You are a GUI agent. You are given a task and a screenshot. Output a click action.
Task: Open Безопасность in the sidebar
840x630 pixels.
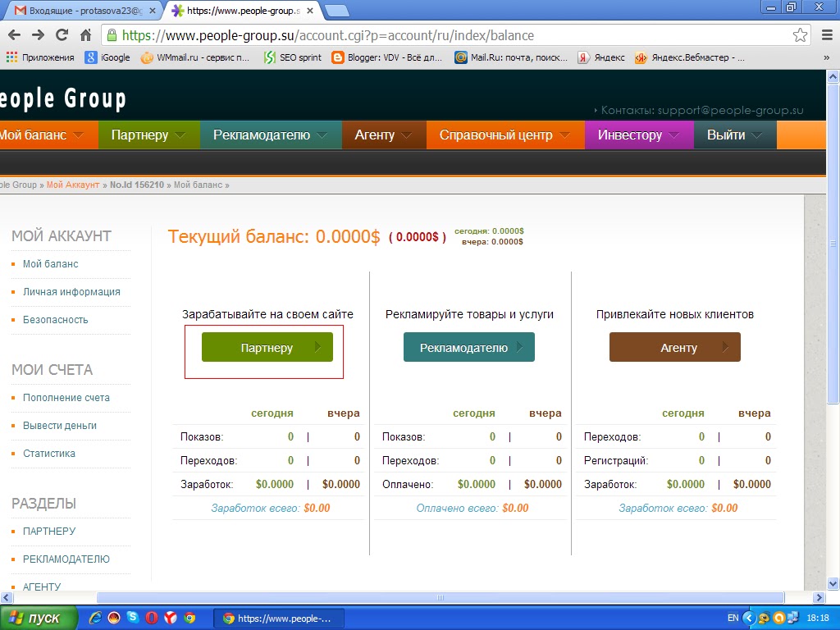tap(55, 320)
